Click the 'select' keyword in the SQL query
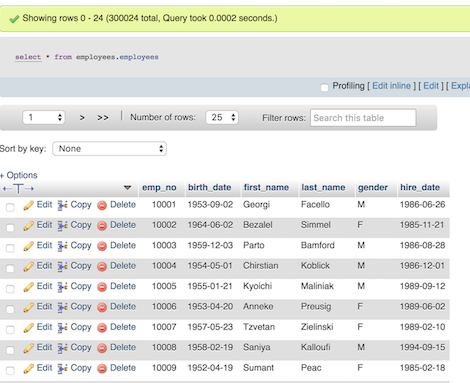Screen dimensions: 470x383 [28, 57]
